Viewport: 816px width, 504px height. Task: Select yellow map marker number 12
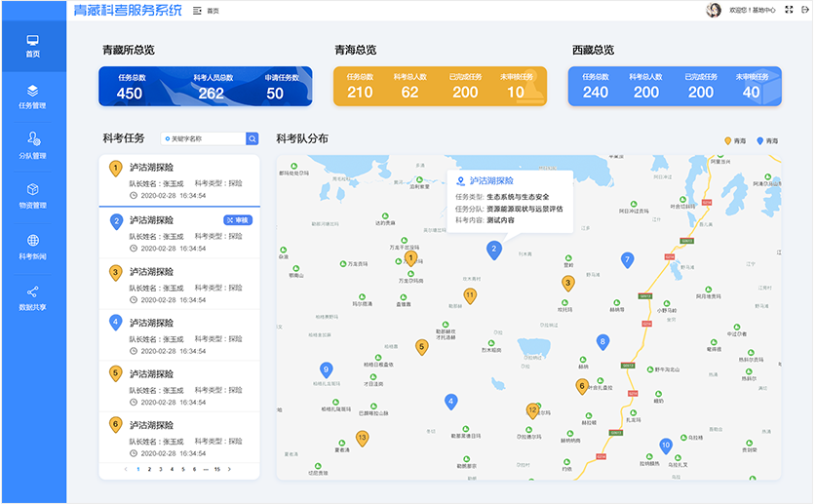532,410
